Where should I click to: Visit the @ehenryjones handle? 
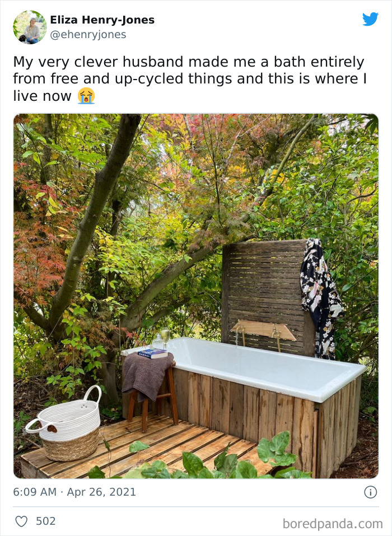tap(88, 35)
